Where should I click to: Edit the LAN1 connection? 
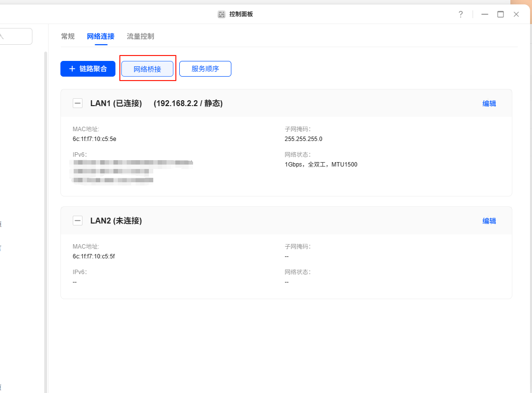click(489, 104)
